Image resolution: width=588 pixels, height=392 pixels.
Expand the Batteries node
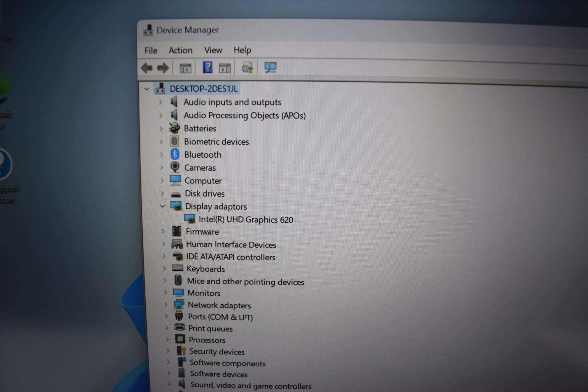pyautogui.click(x=161, y=129)
